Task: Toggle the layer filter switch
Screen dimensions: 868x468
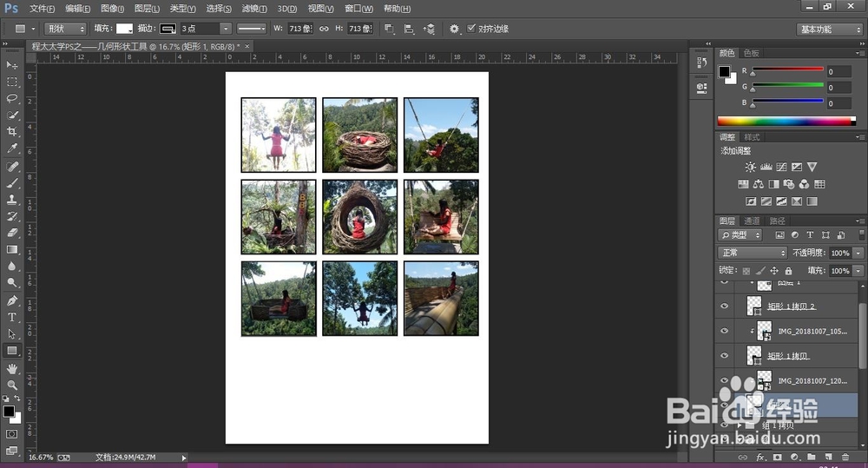Action: pyautogui.click(x=861, y=234)
